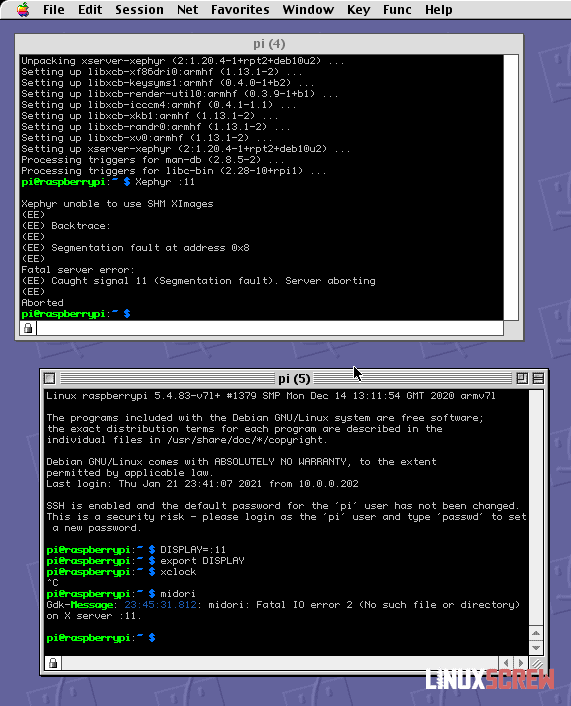571x706 pixels.
Task: Open the Apple menu
Action: [23, 9]
